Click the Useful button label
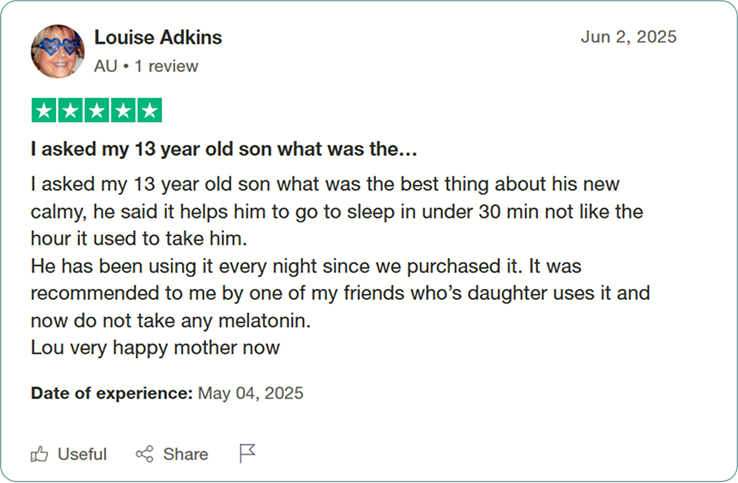Screen dimensions: 738x483 point(82,454)
